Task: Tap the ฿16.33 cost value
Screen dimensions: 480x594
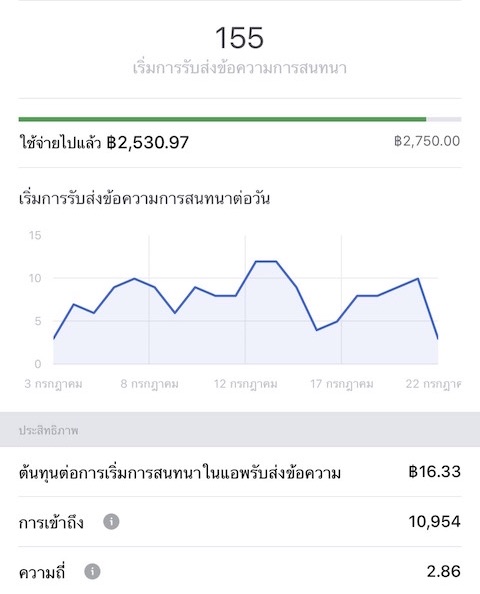Action: click(435, 472)
